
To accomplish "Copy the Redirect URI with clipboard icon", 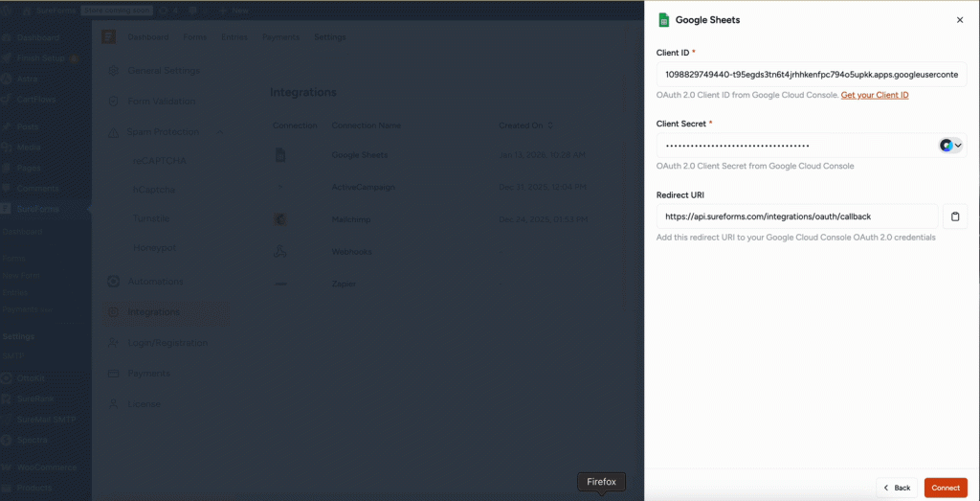I will click(954, 216).
